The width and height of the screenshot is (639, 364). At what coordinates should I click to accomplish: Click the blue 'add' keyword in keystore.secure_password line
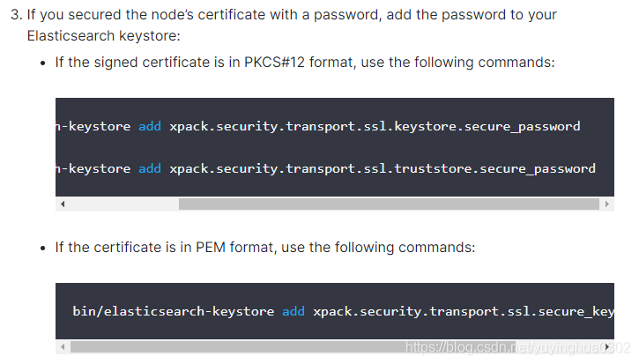(150, 126)
